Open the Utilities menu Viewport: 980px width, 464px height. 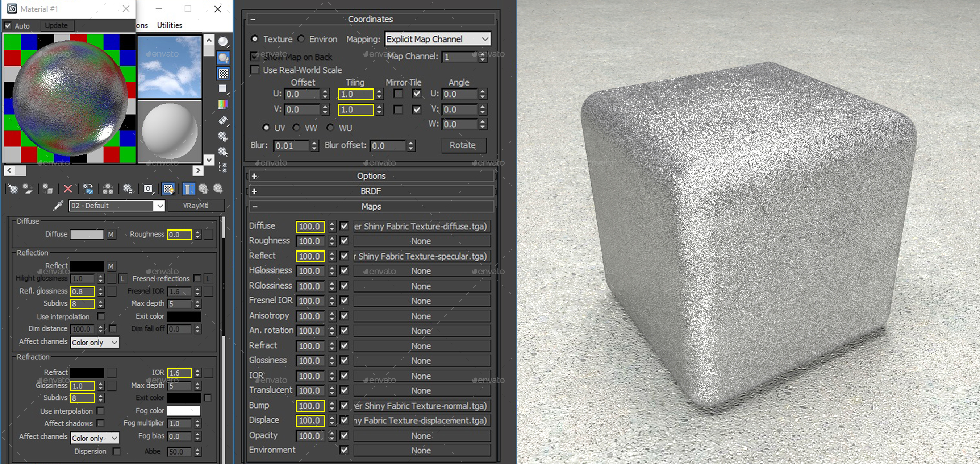169,25
